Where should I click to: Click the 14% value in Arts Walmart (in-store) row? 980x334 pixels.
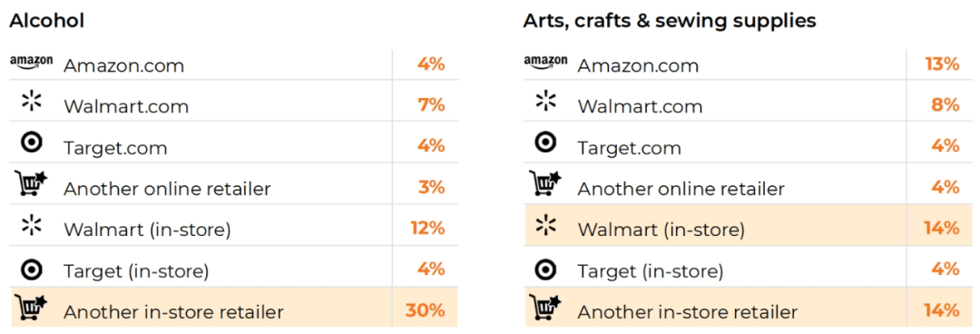[942, 229]
